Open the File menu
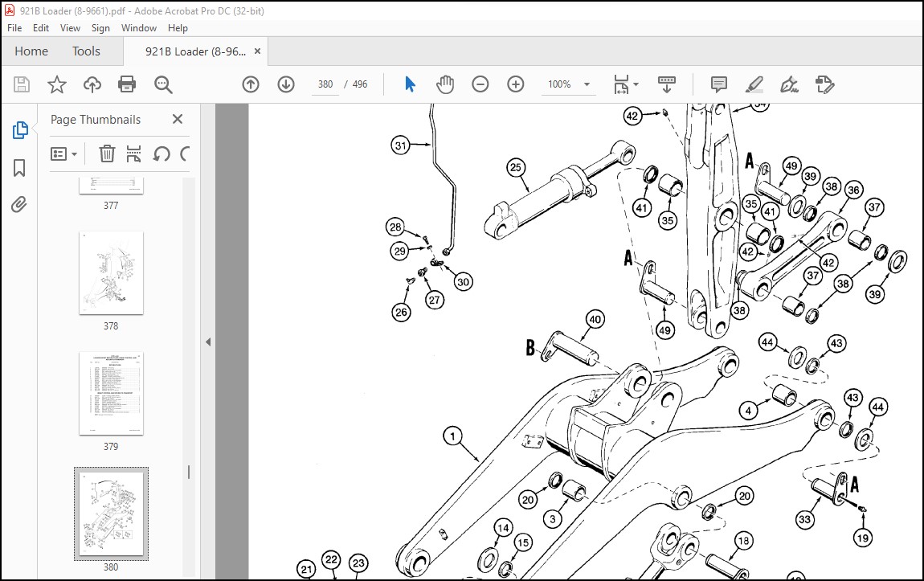Screen dimensions: 924x581 [x=14, y=27]
